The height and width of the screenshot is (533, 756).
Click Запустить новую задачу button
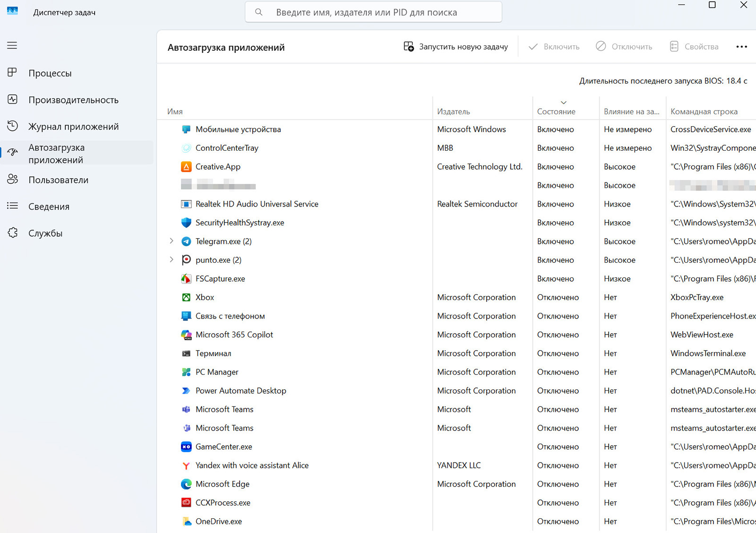(455, 47)
